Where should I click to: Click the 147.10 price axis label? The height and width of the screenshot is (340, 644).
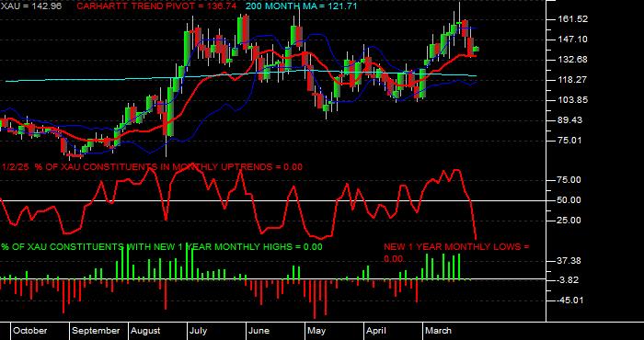pos(572,40)
